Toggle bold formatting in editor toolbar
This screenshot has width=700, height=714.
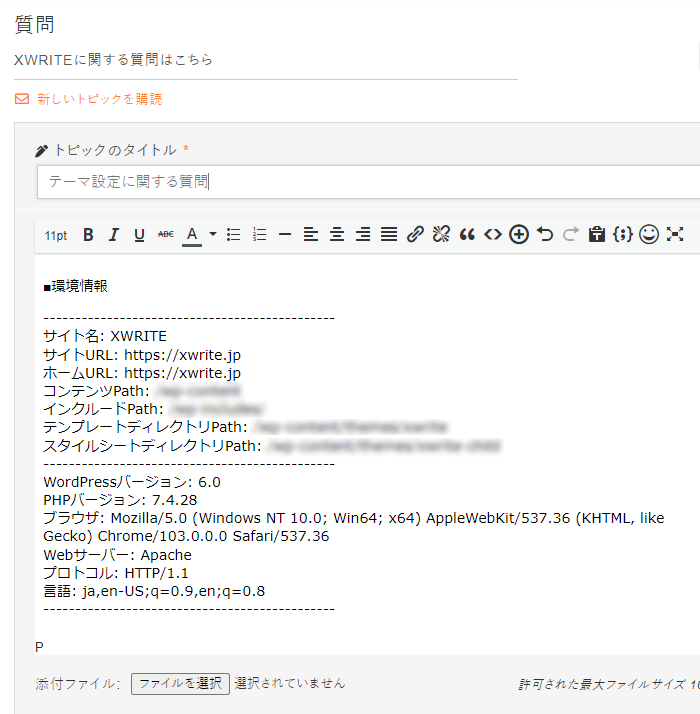click(88, 235)
